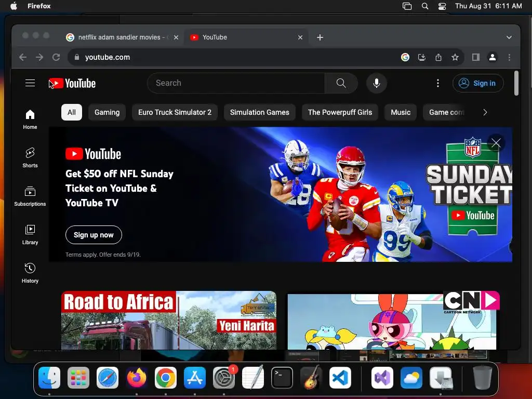
Task: Reload the youtube.com page
Action: point(56,57)
